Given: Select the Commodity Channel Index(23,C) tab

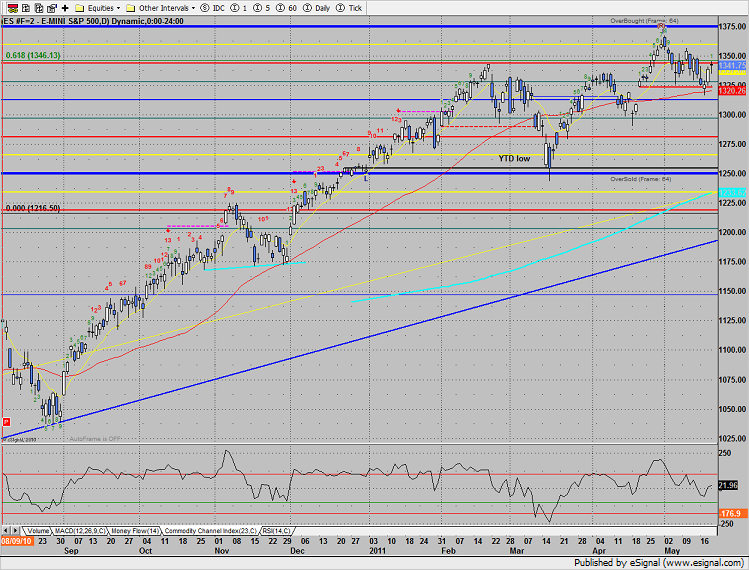Looking at the screenshot, I should [211, 531].
